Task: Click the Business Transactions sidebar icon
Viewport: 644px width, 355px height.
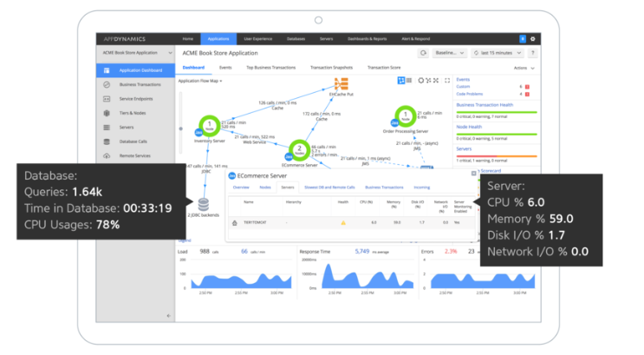Action: coord(107,85)
